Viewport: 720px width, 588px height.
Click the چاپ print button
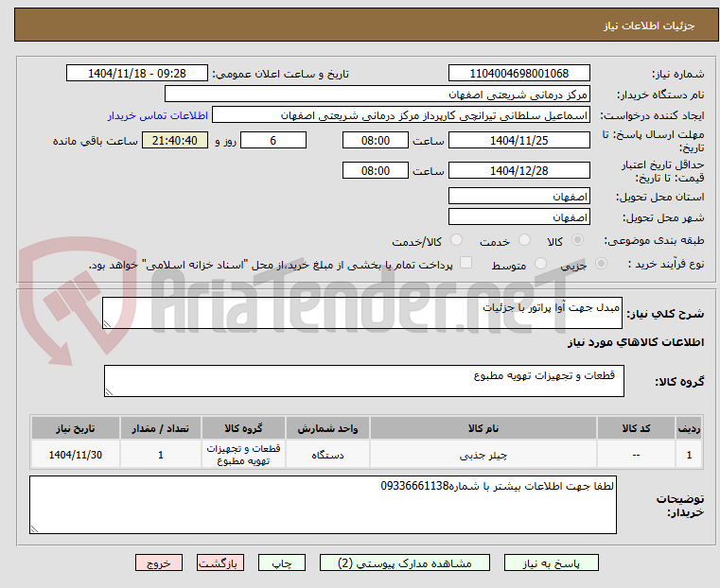click(282, 562)
